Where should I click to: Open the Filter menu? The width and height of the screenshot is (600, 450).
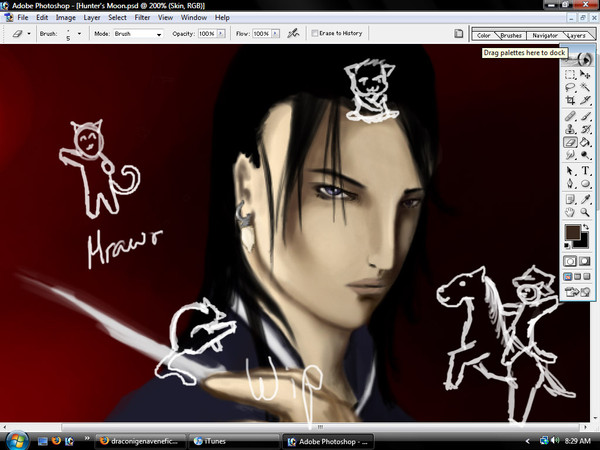pos(142,18)
